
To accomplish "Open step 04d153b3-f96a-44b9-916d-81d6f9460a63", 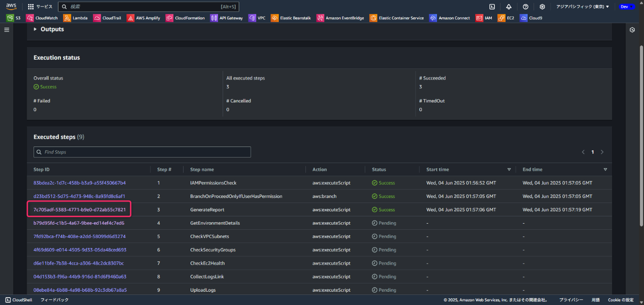I will pyautogui.click(x=80, y=277).
